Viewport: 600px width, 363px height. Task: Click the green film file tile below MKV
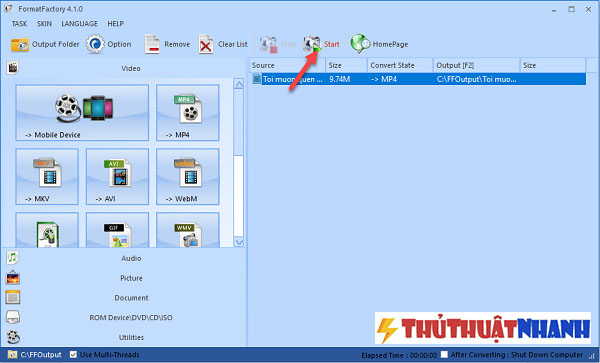[x=47, y=230]
